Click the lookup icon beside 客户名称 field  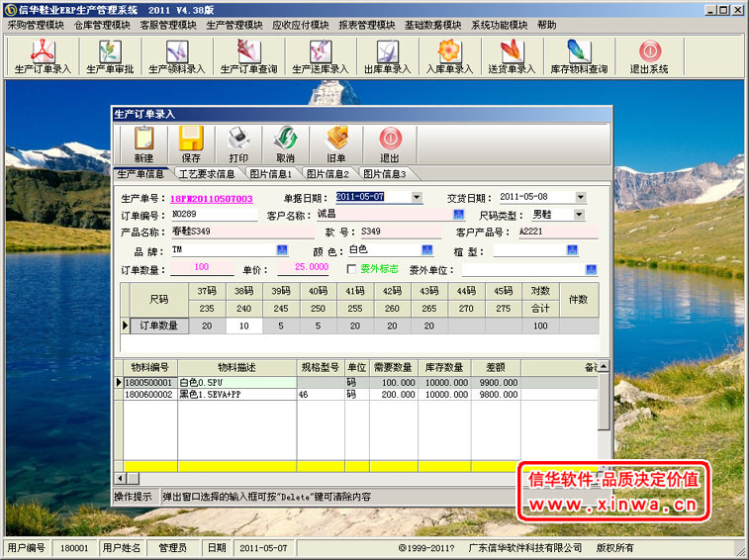[x=459, y=214]
